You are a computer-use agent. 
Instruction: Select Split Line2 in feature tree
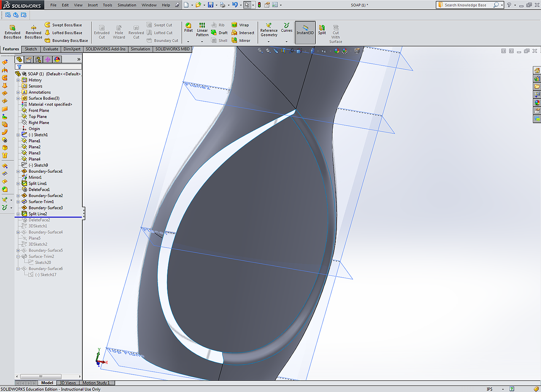coord(37,214)
